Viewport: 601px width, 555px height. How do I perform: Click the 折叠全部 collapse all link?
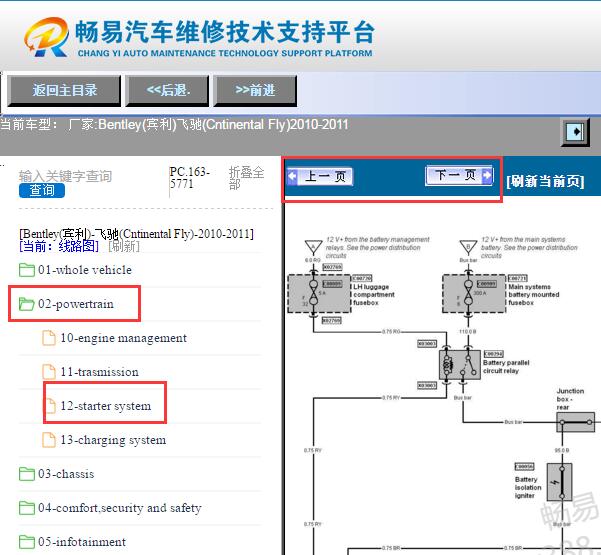pyautogui.click(x=246, y=178)
